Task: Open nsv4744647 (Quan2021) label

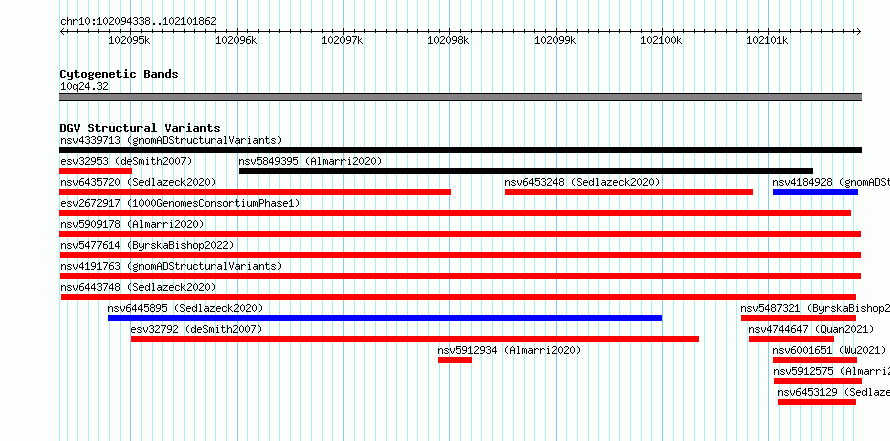Action: [811, 329]
